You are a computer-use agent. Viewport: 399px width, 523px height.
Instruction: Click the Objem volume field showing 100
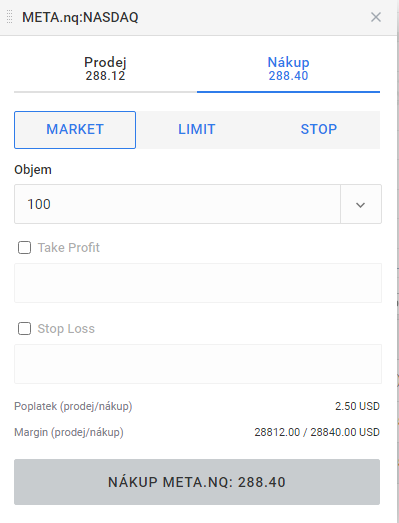tap(177, 204)
